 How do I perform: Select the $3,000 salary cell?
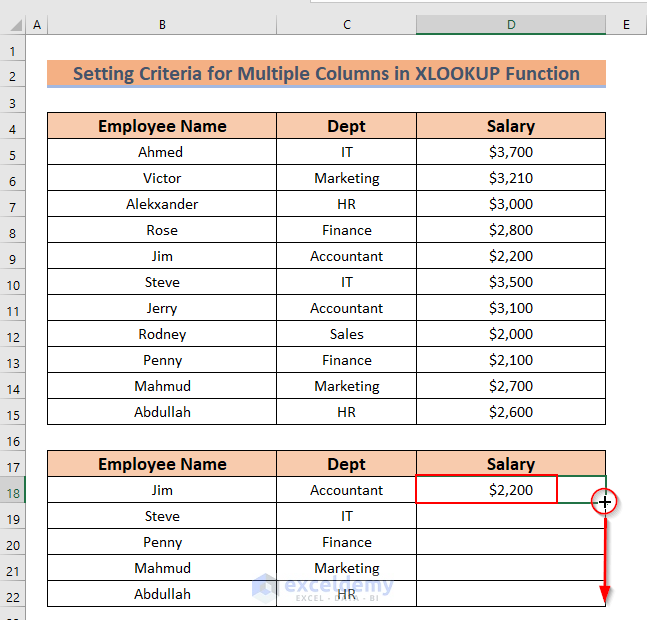pos(511,204)
